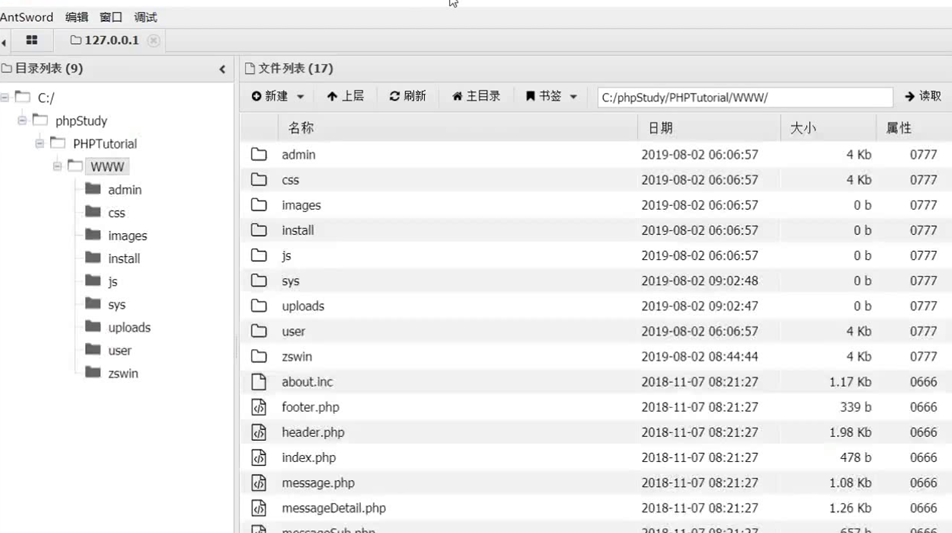Open the 书签 bookmarks dropdown
The width and height of the screenshot is (952, 533).
click(551, 96)
